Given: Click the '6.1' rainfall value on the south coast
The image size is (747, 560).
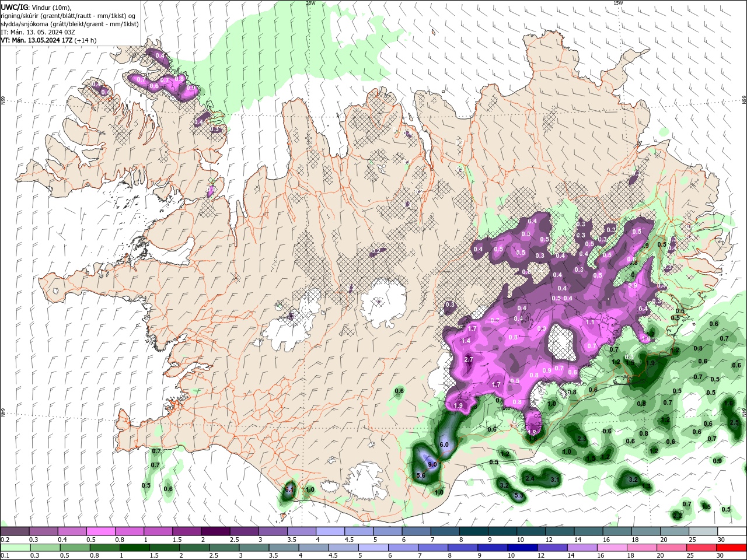Looking at the screenshot, I should point(290,489).
